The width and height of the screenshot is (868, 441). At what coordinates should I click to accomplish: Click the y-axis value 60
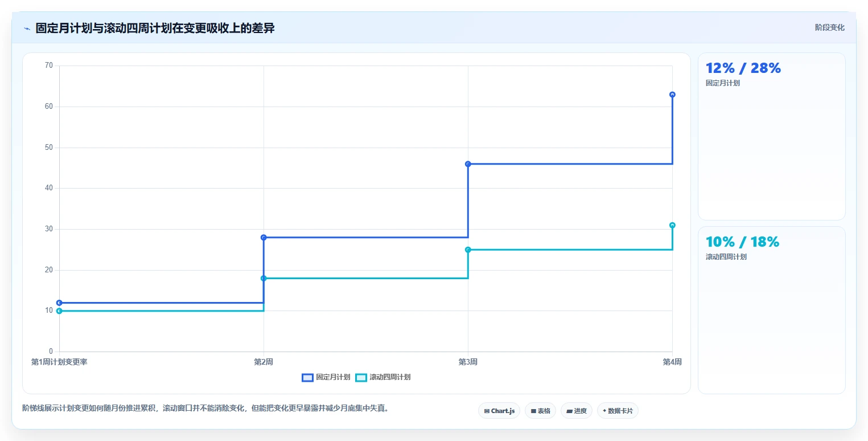pyautogui.click(x=48, y=107)
